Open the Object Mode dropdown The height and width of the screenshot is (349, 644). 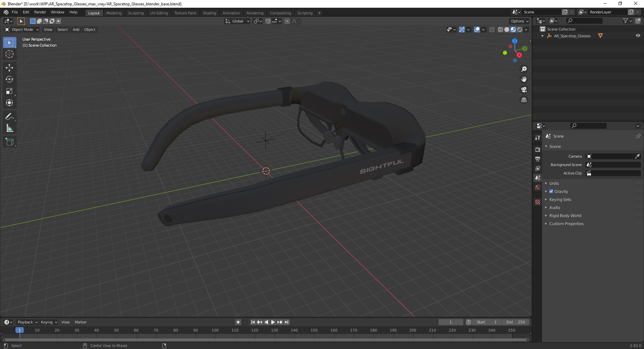(x=22, y=30)
